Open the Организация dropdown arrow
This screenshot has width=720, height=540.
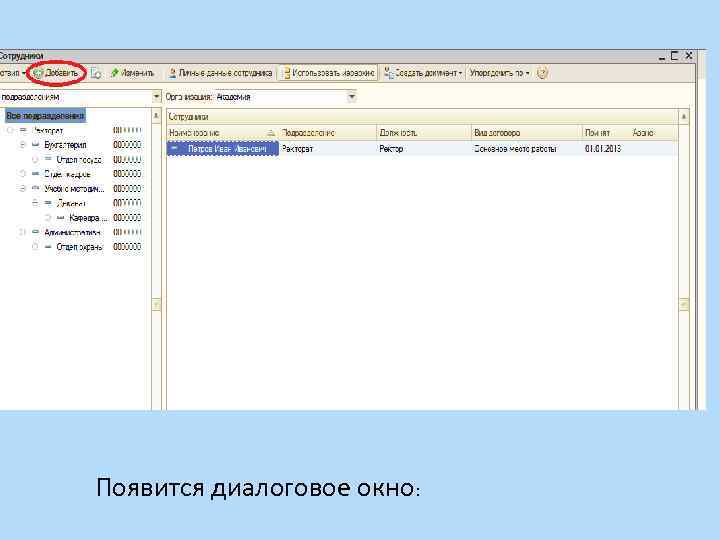coord(351,97)
